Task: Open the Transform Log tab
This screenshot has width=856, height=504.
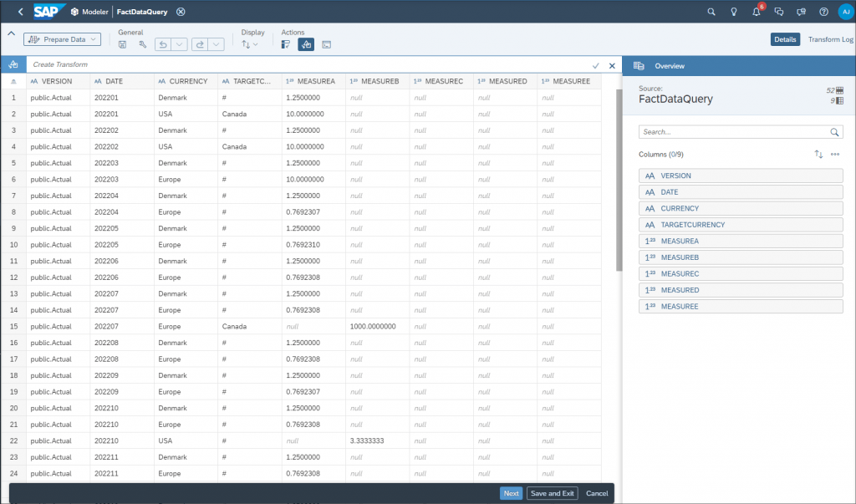Action: [x=830, y=39]
